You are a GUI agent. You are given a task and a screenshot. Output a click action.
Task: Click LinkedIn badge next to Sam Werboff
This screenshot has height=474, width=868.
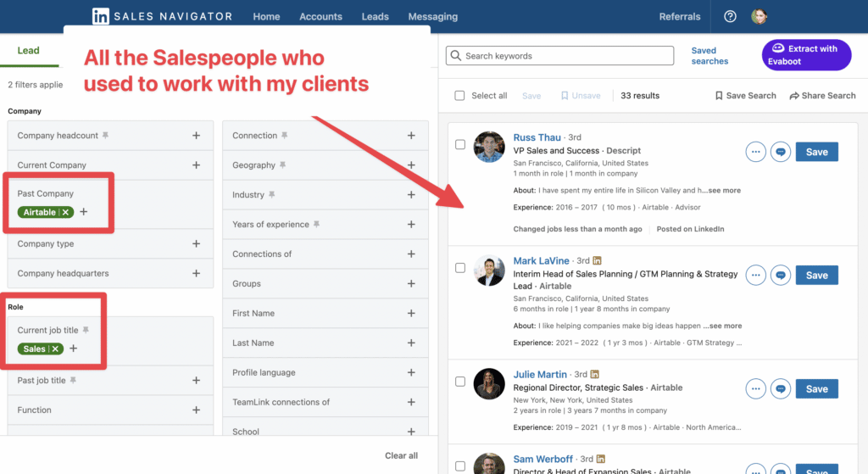601,459
